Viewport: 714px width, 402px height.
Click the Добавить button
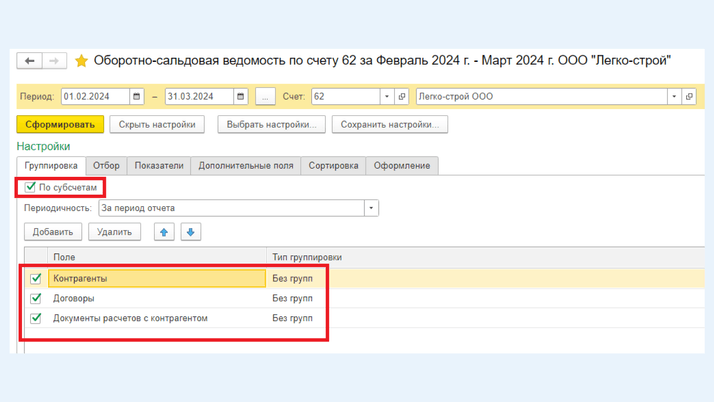(53, 232)
